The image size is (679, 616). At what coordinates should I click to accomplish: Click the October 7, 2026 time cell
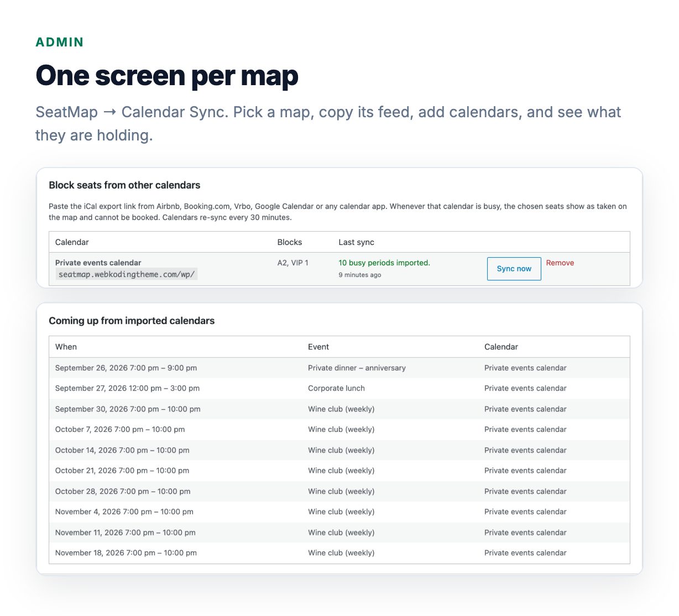[120, 429]
